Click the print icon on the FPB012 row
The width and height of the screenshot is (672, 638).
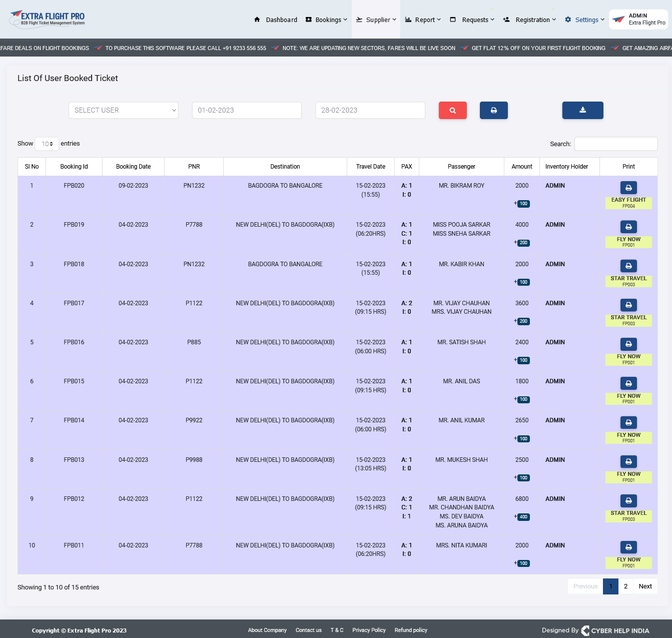point(628,500)
